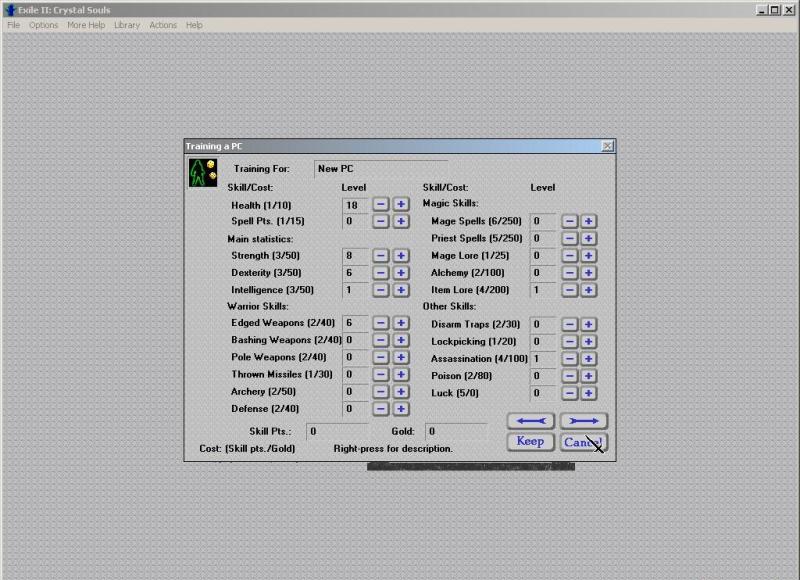Increase Luck with the plus button
Image resolution: width=800 pixels, height=580 pixels.
tap(589, 393)
